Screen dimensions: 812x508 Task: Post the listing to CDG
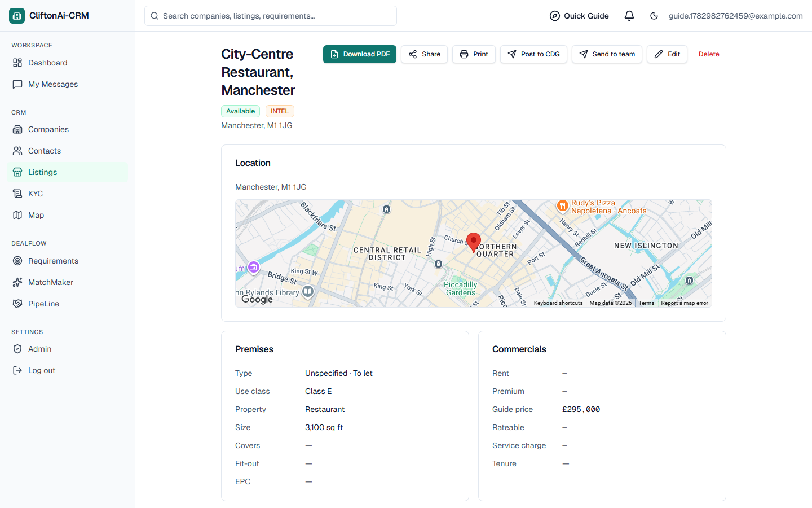tap(533, 54)
